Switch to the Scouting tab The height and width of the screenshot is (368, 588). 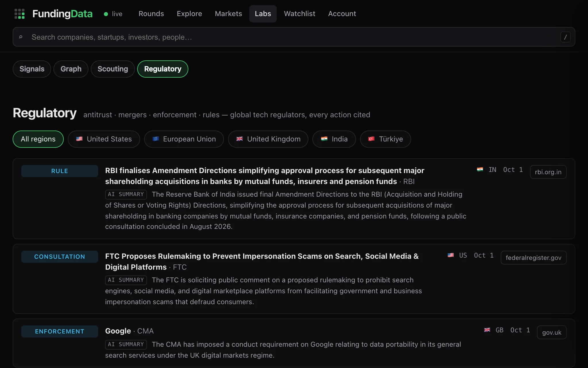(113, 69)
